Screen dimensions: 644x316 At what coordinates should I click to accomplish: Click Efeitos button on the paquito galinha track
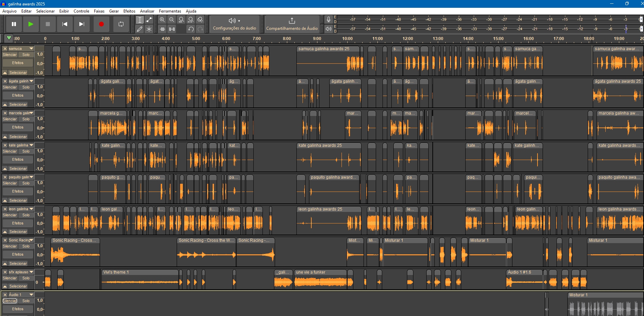pos(18,191)
